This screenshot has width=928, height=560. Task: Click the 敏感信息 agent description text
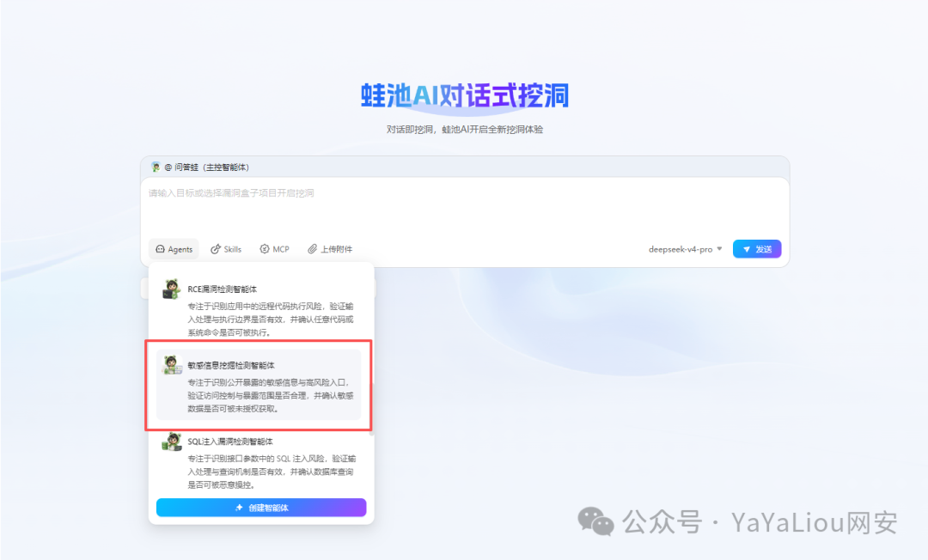click(271, 396)
